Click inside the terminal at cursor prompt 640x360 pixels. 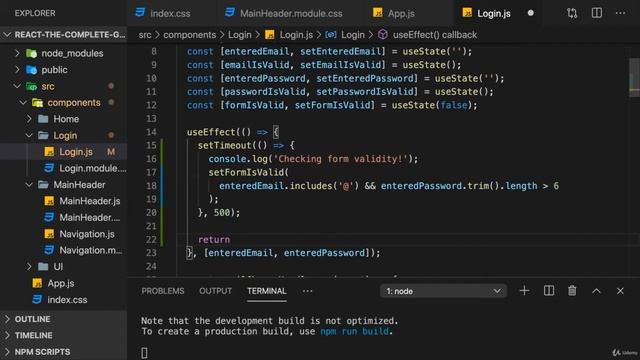[144, 353]
